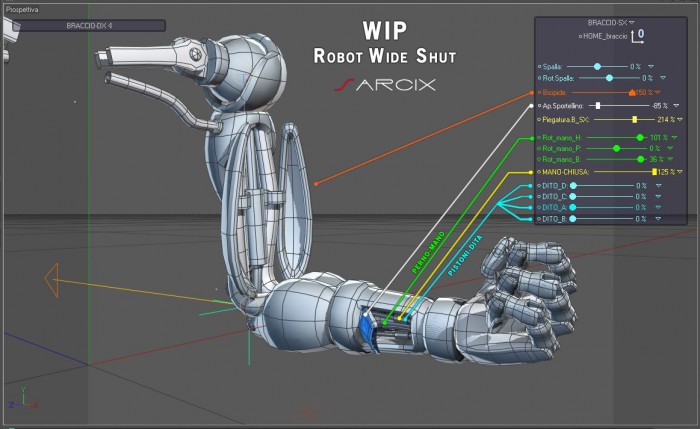Click the MANO-CHIUSA value 125 %

667,172
